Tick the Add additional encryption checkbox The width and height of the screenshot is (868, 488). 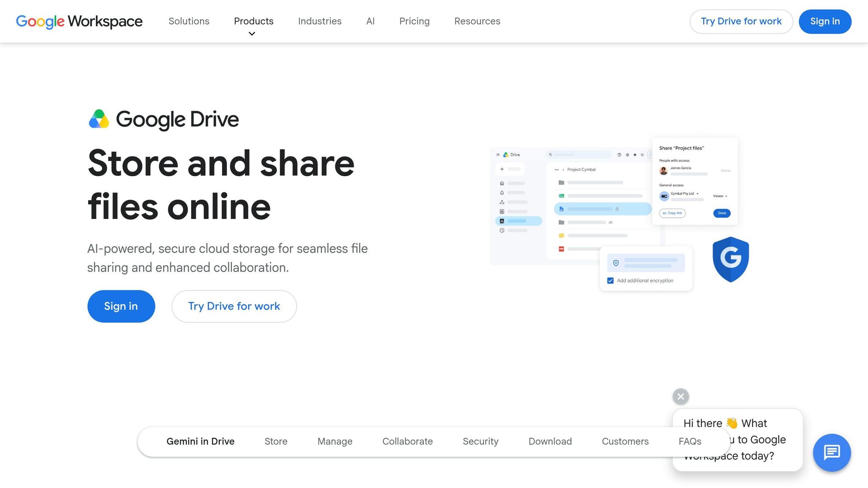click(x=610, y=281)
